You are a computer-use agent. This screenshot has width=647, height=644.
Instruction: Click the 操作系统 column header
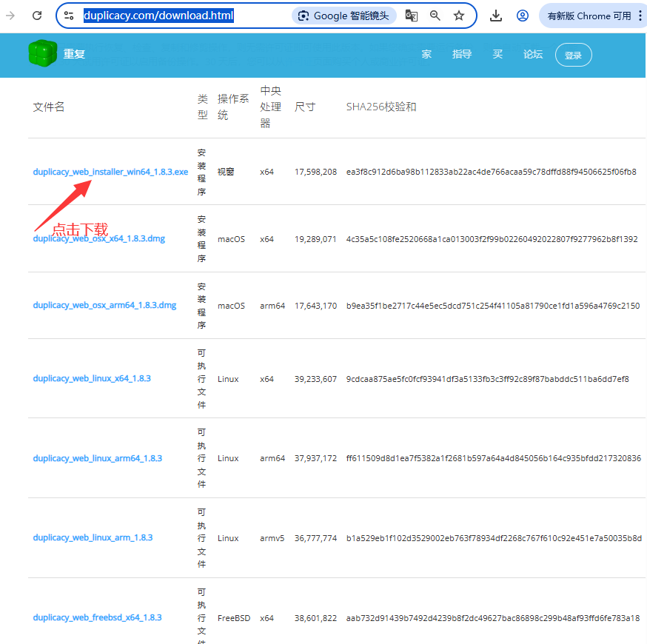pyautogui.click(x=233, y=107)
